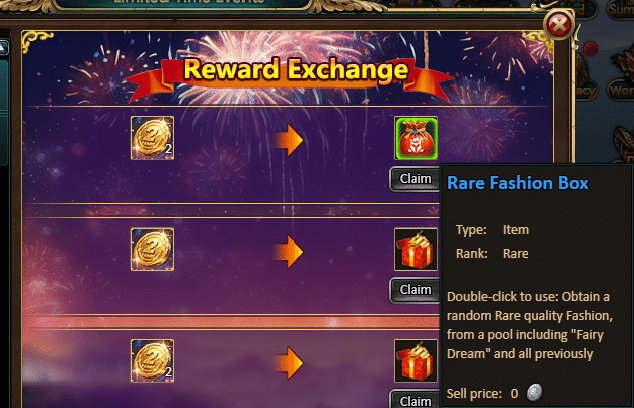Screen dimensions: 634x408
Task: Claim the Rare Fashion Box reward
Action: tap(415, 178)
